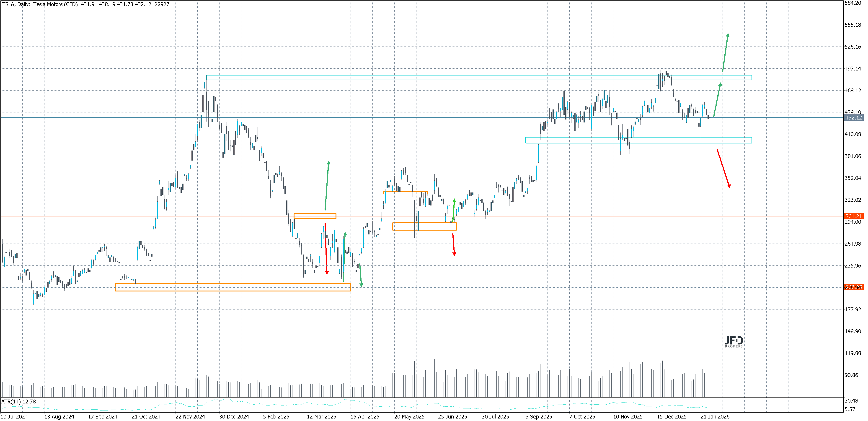Screen dimensions: 868x421
Task: Click the ATR(14) 12.78 indicator label
Action: [x=18, y=402]
